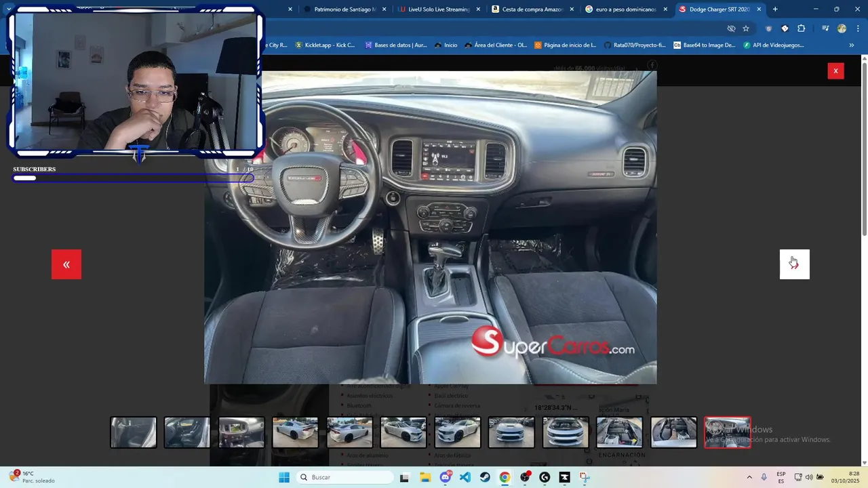868x488 pixels.
Task: Open the Logitech G Hub taskbar icon
Action: [545, 477]
